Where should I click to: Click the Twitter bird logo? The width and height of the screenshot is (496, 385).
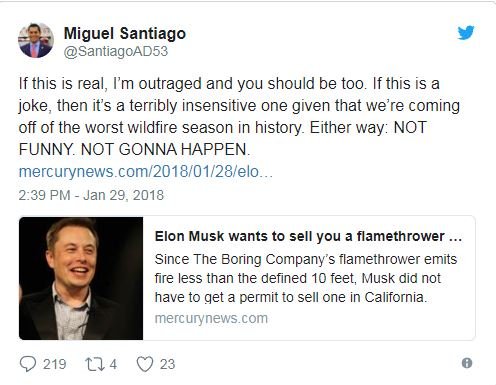(466, 33)
